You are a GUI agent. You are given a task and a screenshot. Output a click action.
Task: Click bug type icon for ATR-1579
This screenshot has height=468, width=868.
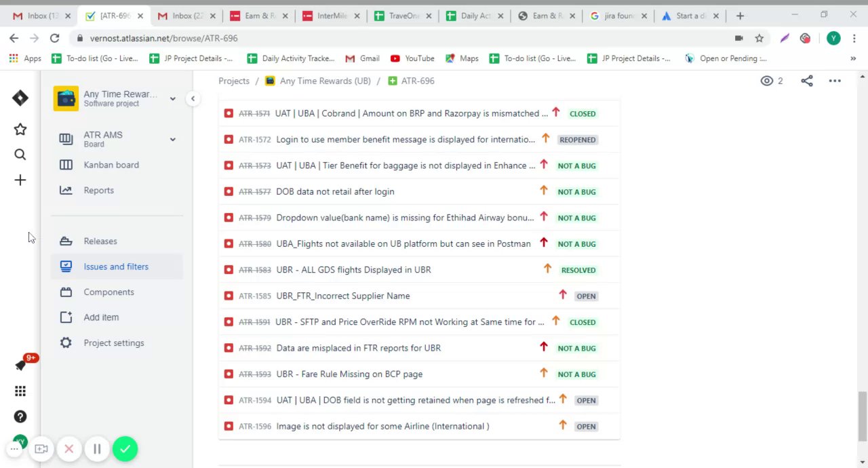(229, 218)
